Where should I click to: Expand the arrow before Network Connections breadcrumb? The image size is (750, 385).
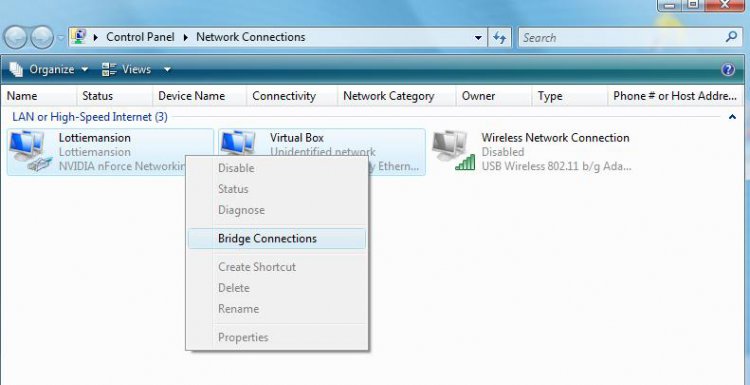pyautogui.click(x=186, y=37)
